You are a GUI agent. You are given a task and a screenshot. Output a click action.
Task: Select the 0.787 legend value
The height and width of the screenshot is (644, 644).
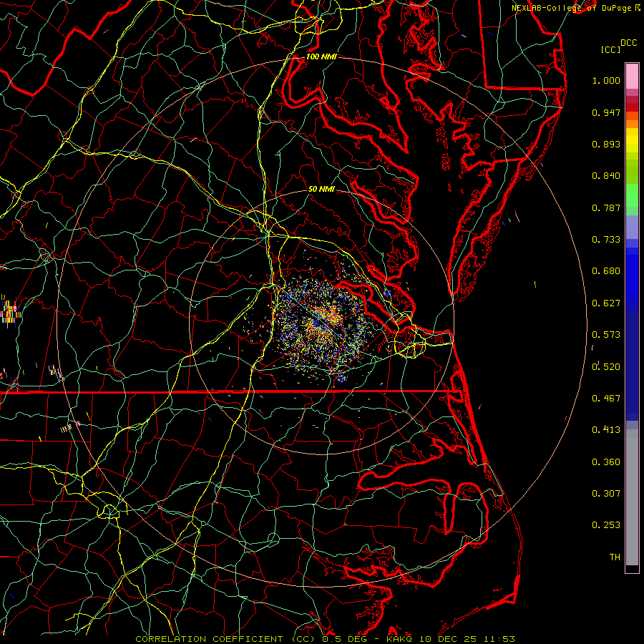click(606, 208)
